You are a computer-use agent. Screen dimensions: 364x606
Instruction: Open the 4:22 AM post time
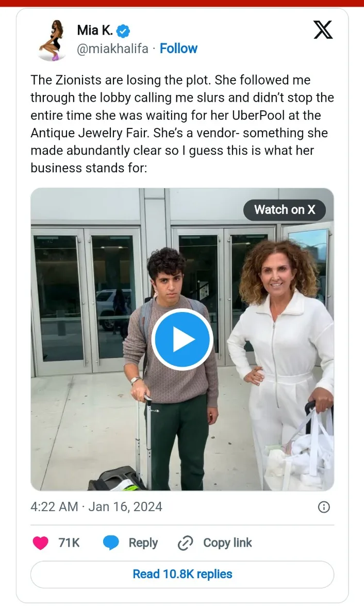54,506
